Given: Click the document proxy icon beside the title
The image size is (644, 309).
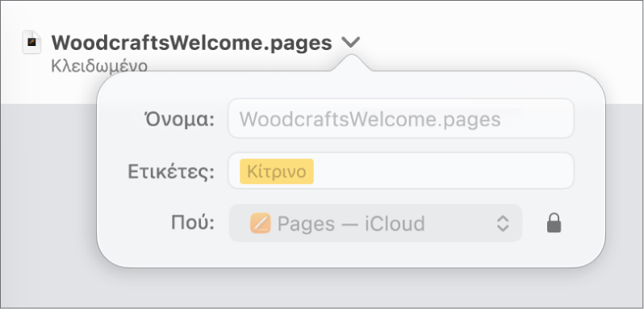Looking at the screenshot, I should (31, 42).
